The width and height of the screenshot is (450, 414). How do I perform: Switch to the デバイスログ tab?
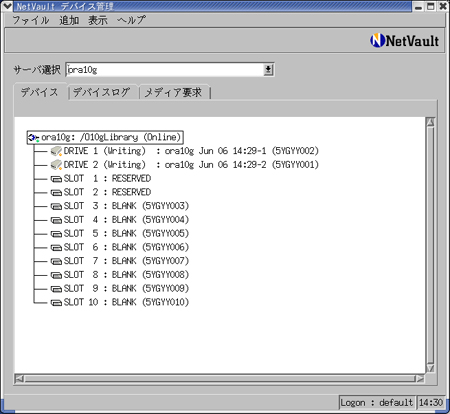click(102, 92)
